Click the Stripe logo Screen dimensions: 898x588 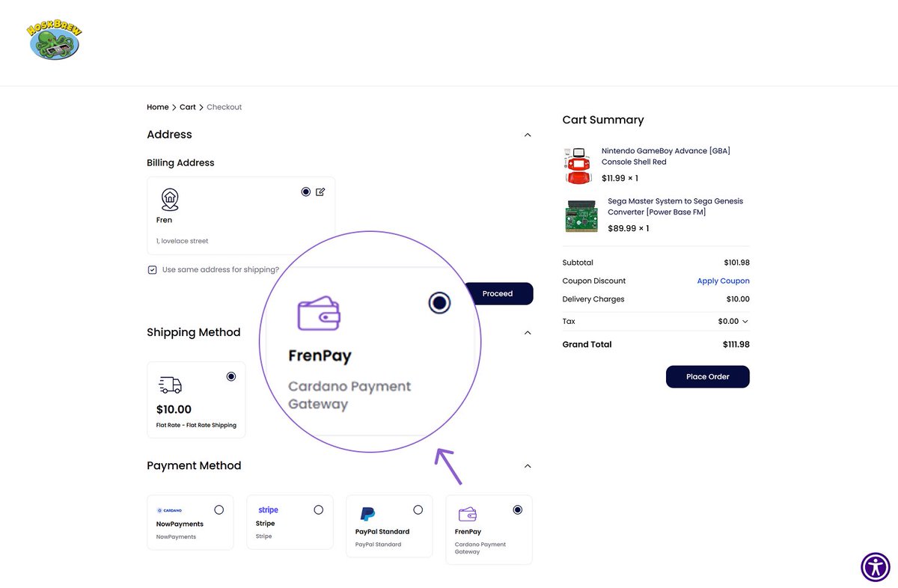(268, 510)
